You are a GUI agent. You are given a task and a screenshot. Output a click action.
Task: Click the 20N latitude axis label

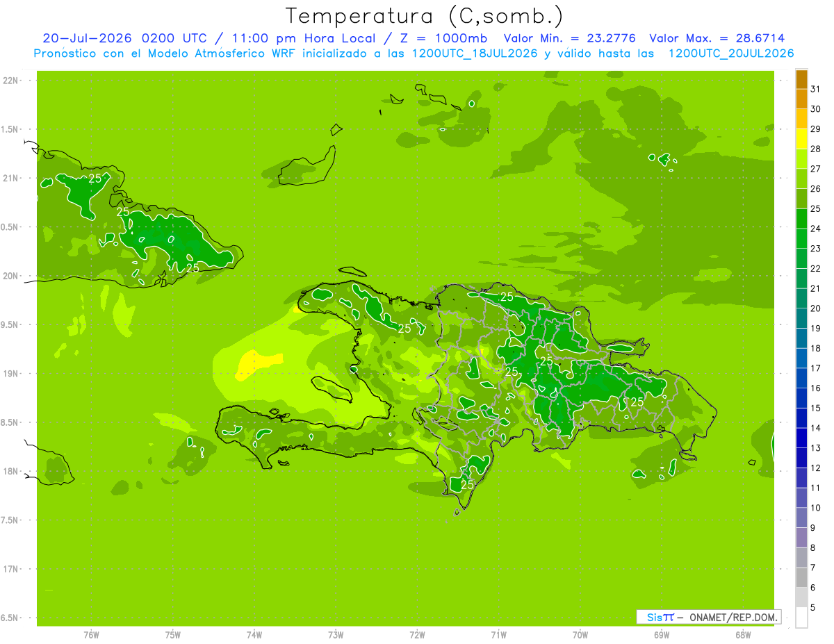pyautogui.click(x=12, y=276)
